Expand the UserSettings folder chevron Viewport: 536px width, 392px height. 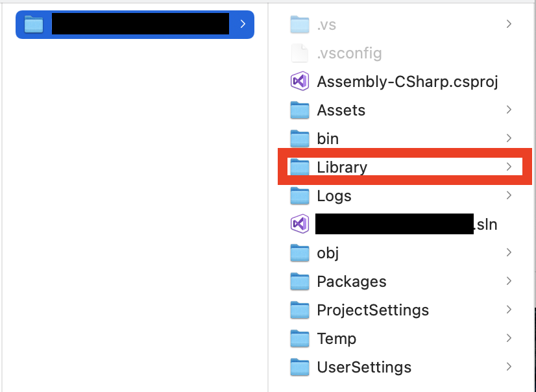509,367
